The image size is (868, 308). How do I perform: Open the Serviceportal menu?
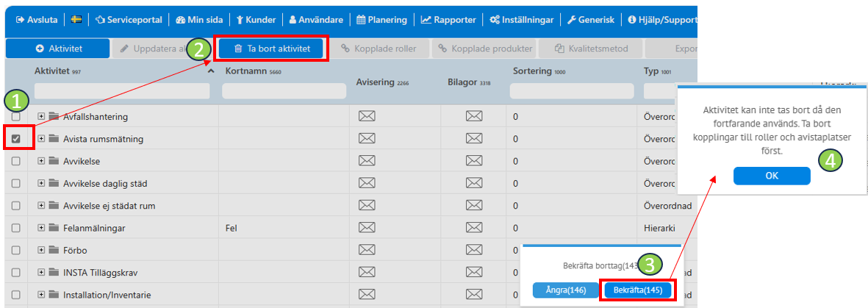(129, 19)
